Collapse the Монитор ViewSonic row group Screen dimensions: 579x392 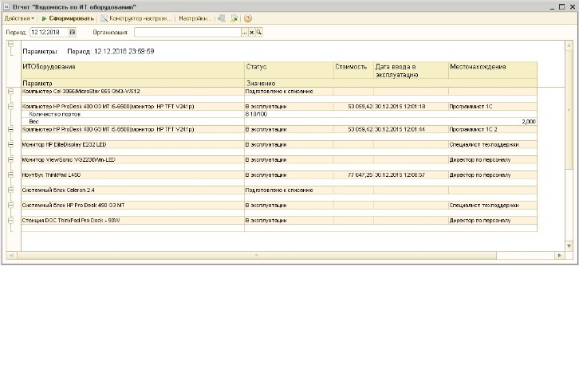(x=10, y=159)
